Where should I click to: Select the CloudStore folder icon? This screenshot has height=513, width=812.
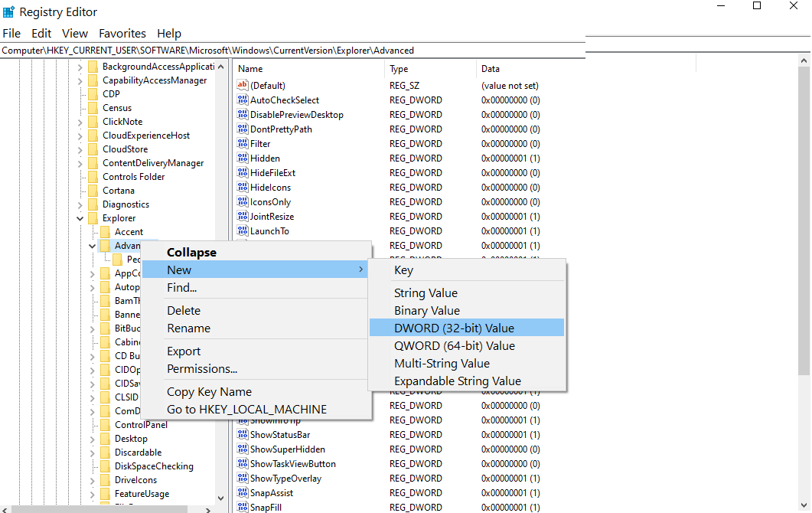[x=93, y=149]
